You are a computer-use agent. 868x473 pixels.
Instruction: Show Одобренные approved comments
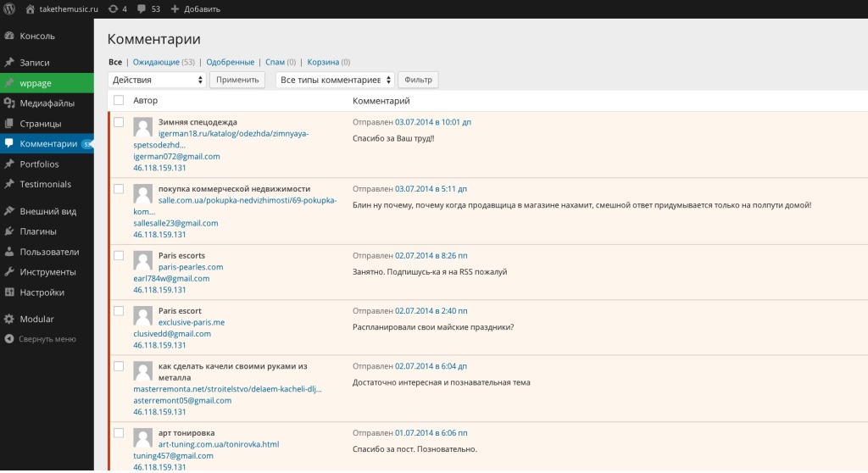coord(231,62)
